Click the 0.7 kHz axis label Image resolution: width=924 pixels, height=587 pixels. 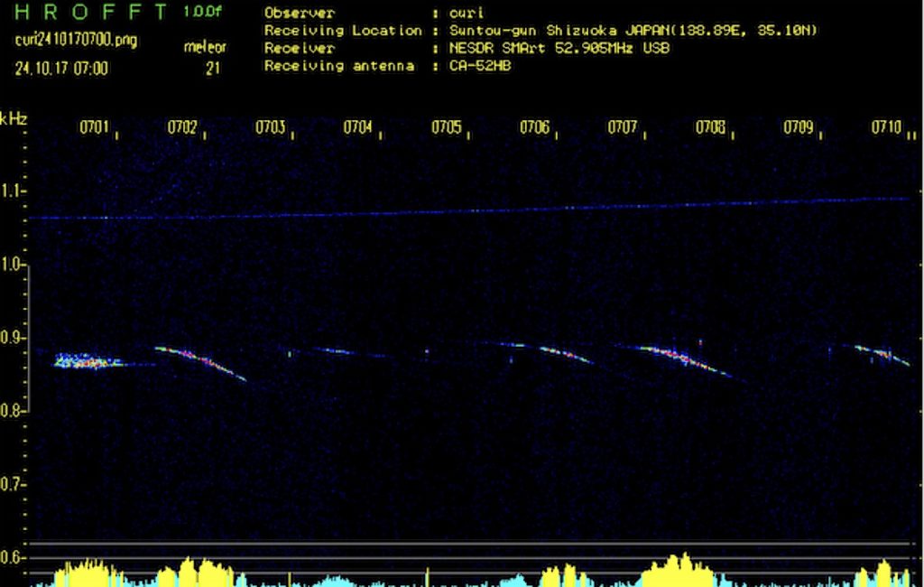13,484
